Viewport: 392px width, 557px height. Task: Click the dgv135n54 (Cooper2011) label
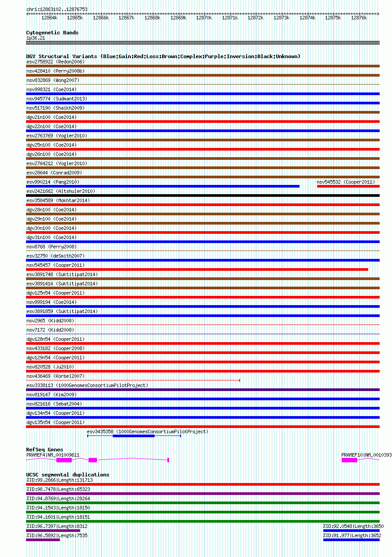click(x=55, y=422)
